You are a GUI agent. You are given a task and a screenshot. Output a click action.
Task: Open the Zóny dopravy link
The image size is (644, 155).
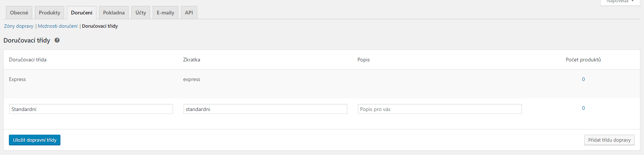point(19,26)
